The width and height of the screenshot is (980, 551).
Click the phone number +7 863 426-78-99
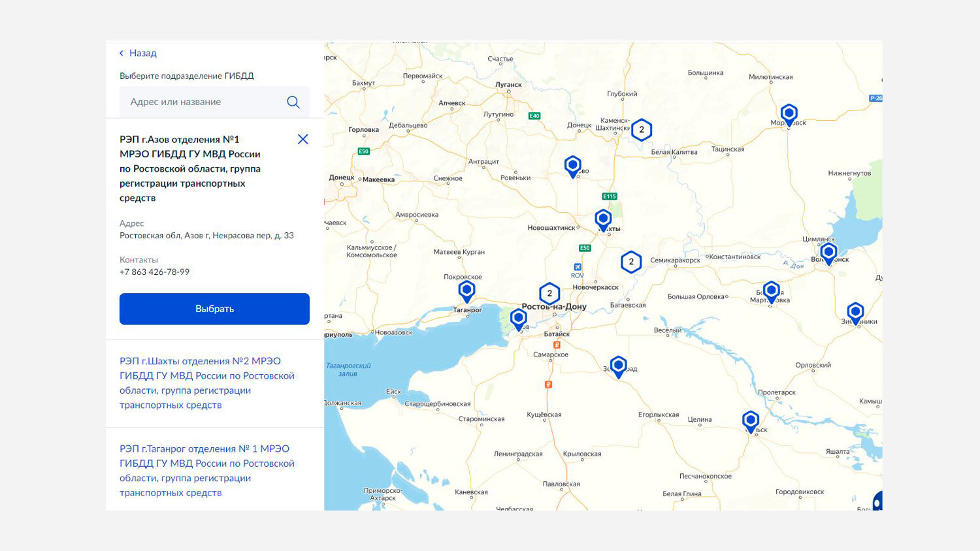pos(154,272)
